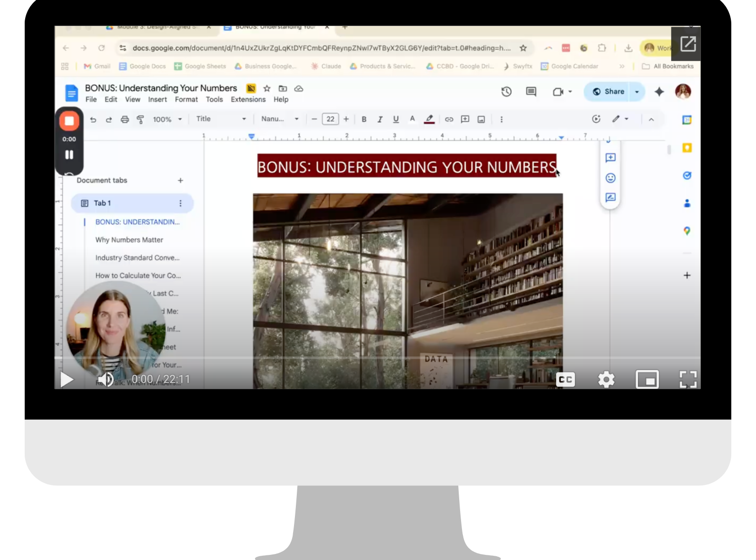Toggle bold formatting
The width and height of the screenshot is (756, 560).
pyautogui.click(x=364, y=119)
